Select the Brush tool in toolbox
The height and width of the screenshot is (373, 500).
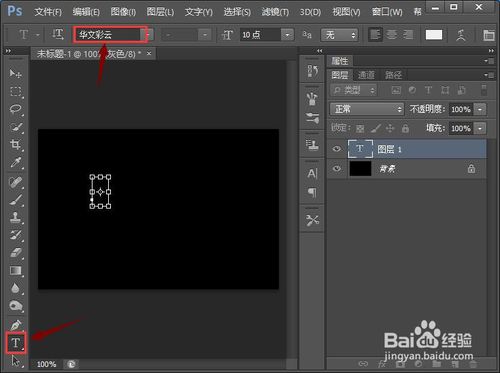coord(15,200)
